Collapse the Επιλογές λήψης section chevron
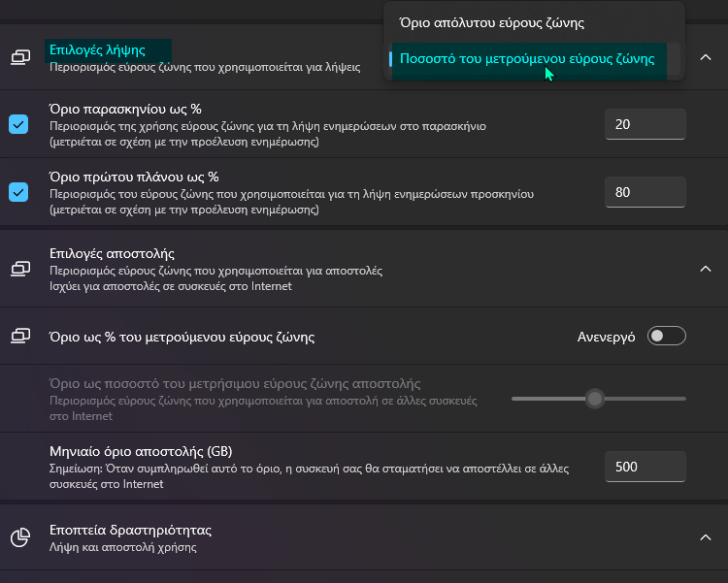 (x=705, y=58)
